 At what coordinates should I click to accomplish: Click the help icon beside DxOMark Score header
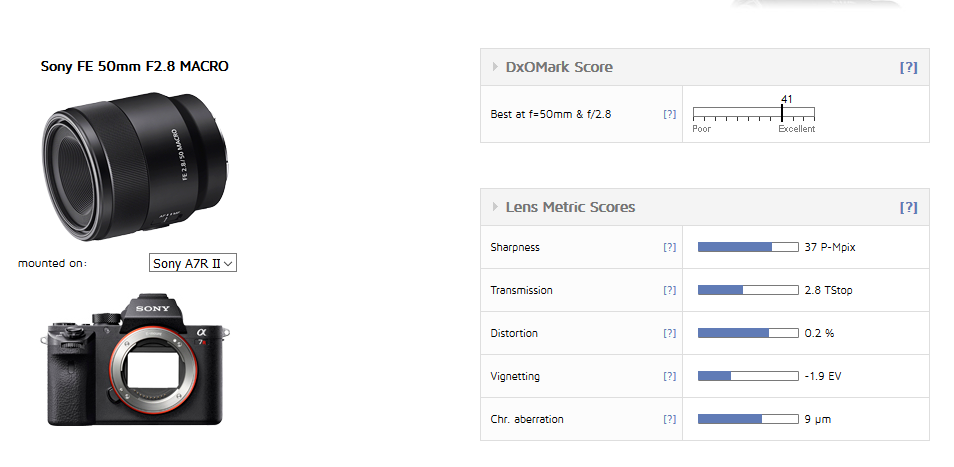click(x=908, y=68)
